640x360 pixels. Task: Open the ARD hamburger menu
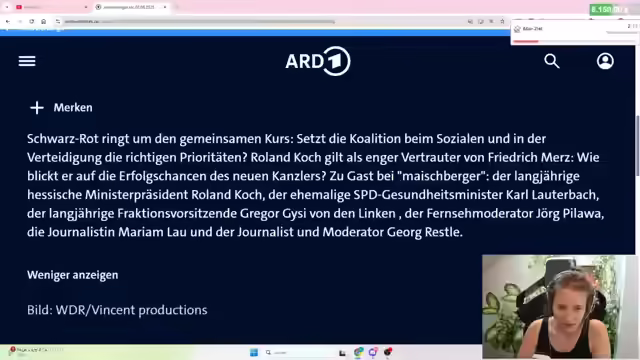click(x=27, y=61)
